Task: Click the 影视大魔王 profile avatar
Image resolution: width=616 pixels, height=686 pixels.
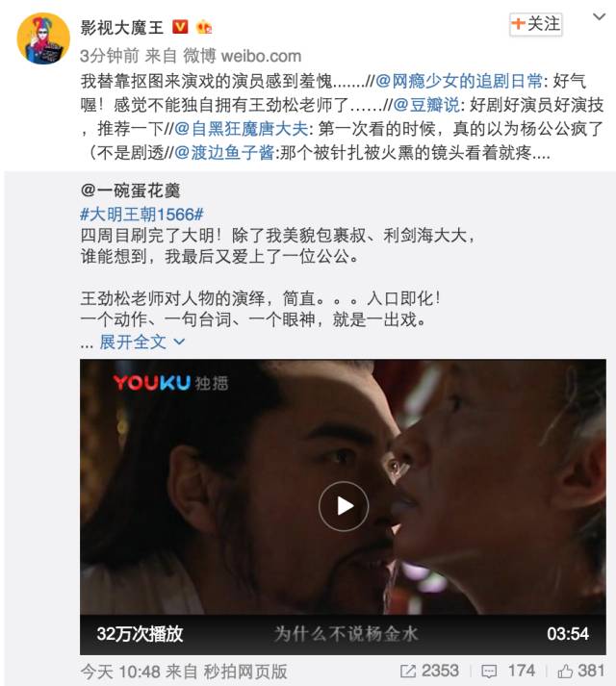Action: tap(43, 38)
